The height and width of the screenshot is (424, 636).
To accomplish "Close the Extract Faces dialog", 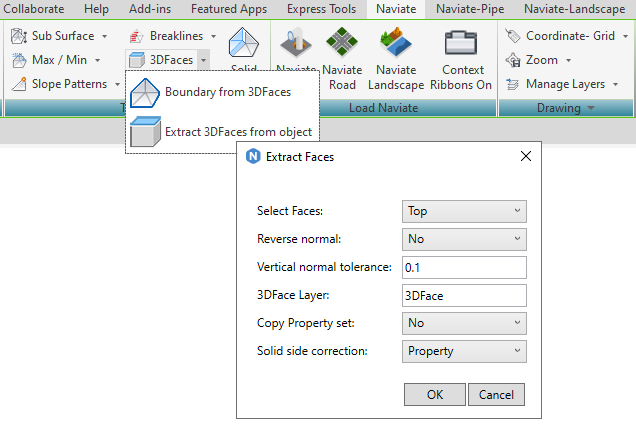I will pos(526,156).
